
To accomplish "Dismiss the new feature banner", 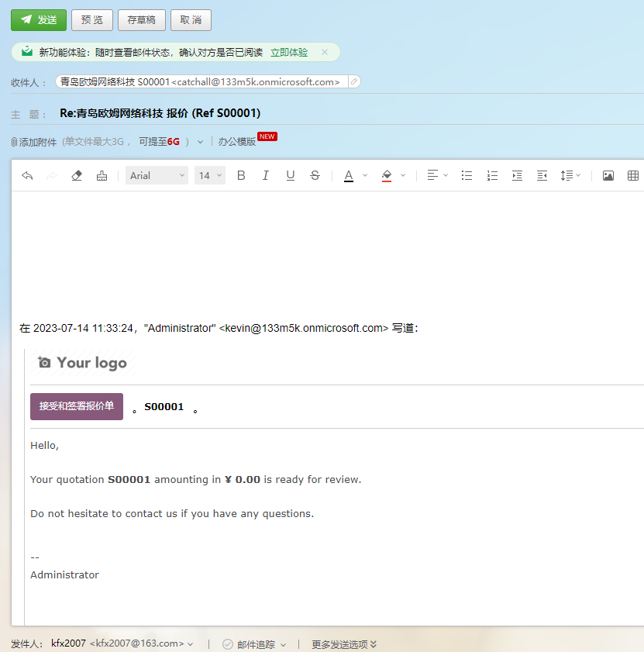I will pyautogui.click(x=325, y=52).
